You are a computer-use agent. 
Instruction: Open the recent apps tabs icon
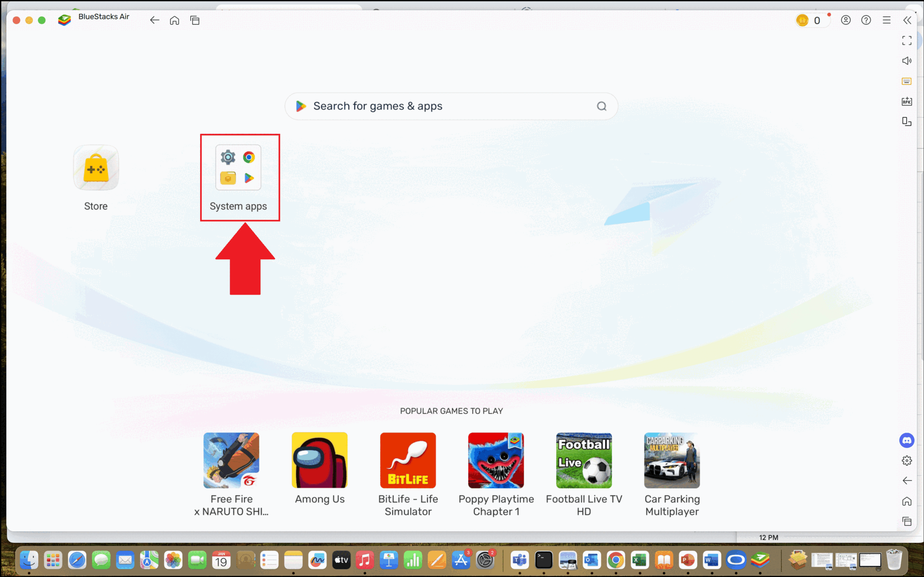[x=195, y=20]
